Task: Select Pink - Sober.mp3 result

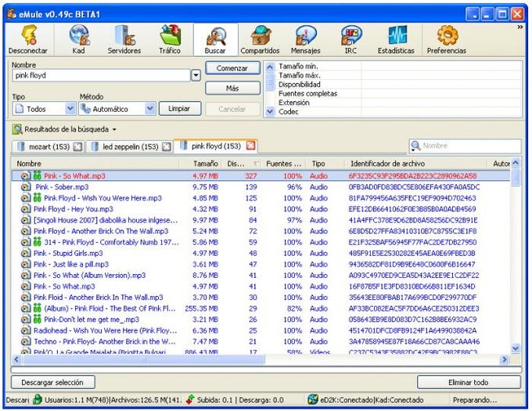Action: [261, 187]
